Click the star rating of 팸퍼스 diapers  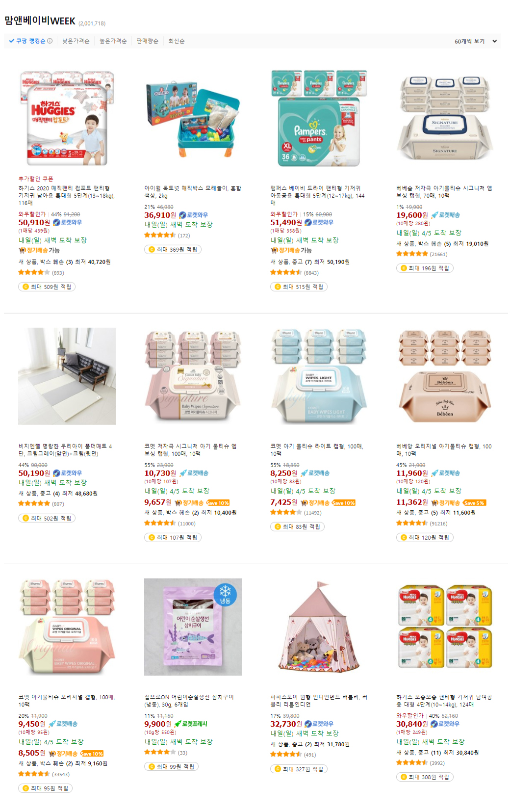[286, 273]
